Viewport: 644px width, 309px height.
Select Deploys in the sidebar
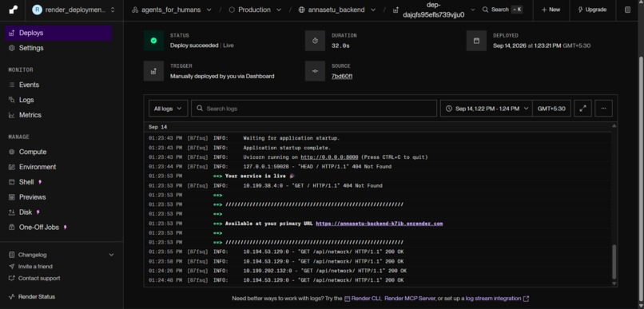click(x=58, y=33)
